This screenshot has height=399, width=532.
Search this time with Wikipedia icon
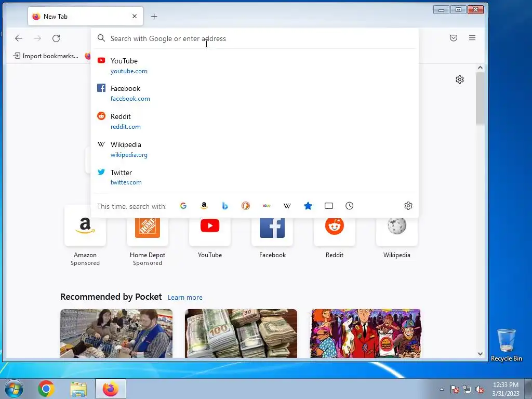[287, 206]
